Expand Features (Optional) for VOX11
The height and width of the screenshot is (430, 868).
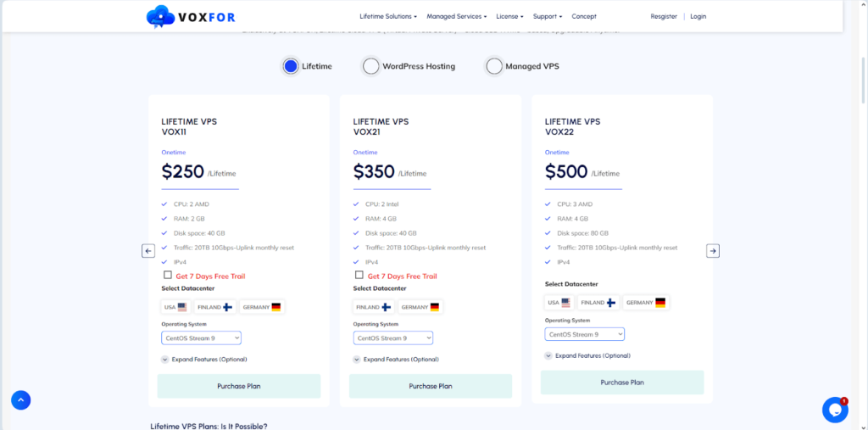tap(204, 359)
